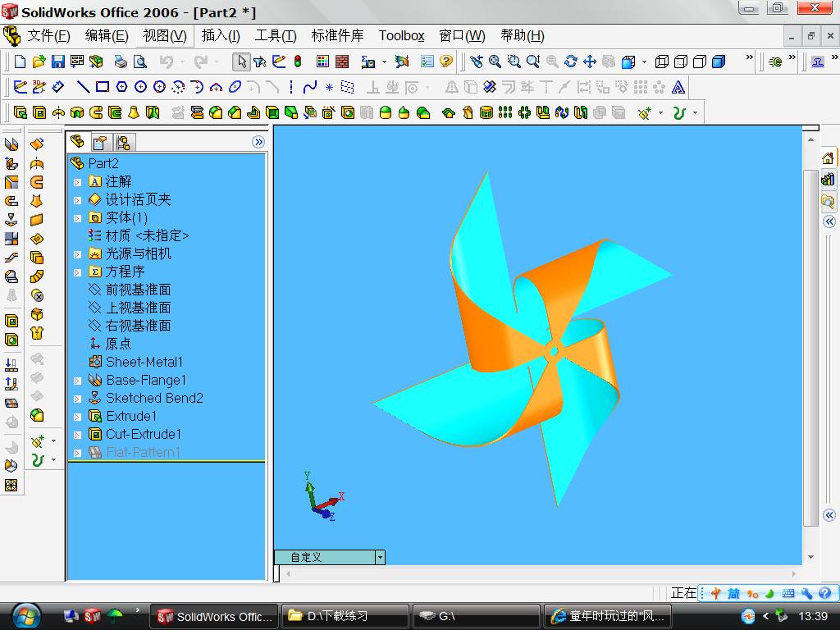Open the 文件(F) menu
This screenshot has width=840, height=630.
48,36
